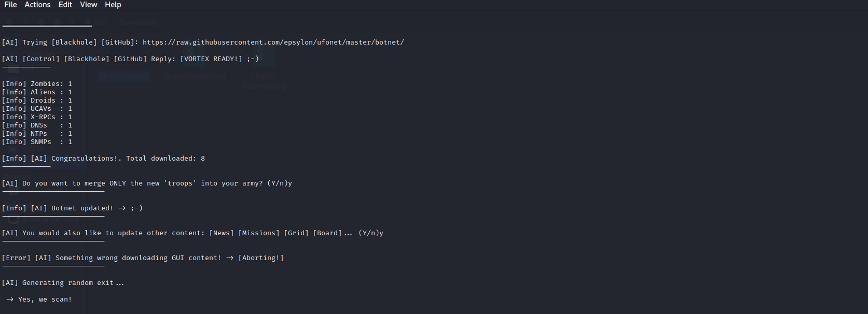Click the Downloads segment in the path bar

pyautogui.click(x=138, y=22)
